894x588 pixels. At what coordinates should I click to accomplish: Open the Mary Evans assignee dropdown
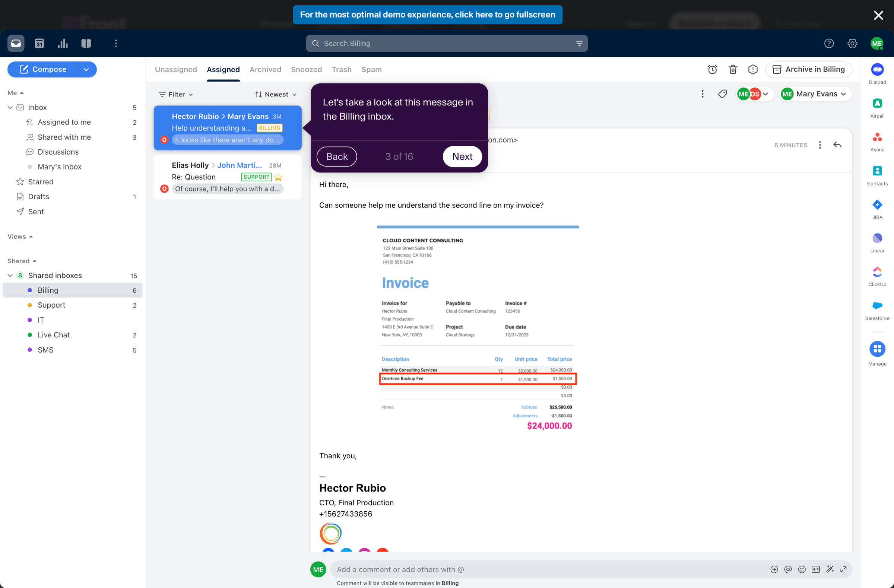coord(815,94)
